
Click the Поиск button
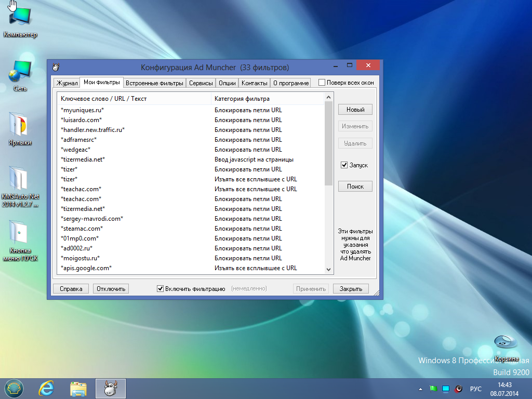pos(355,187)
